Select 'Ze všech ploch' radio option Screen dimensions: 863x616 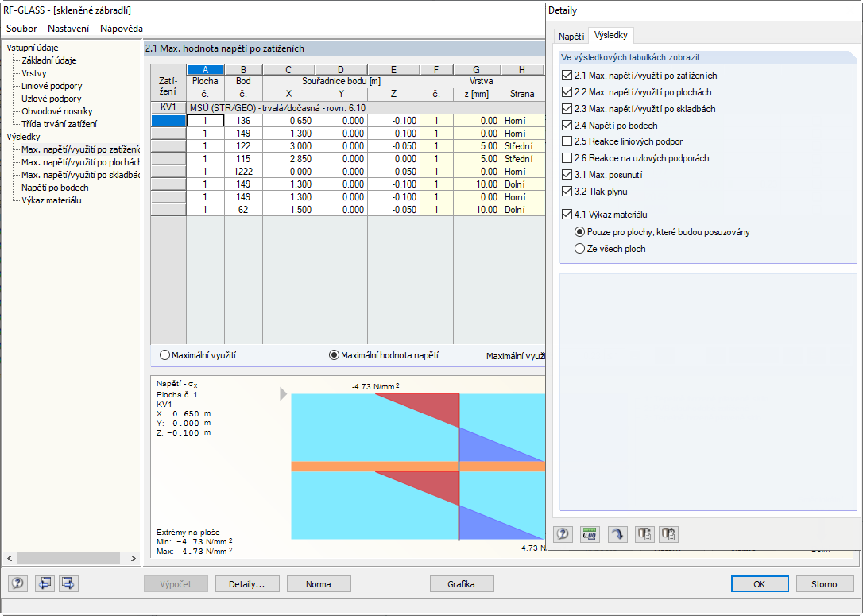coord(579,248)
